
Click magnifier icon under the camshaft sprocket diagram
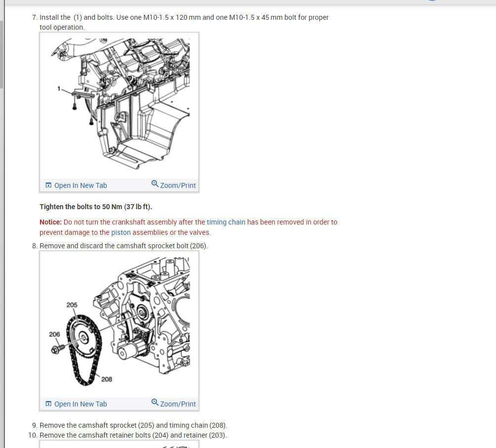(x=155, y=402)
